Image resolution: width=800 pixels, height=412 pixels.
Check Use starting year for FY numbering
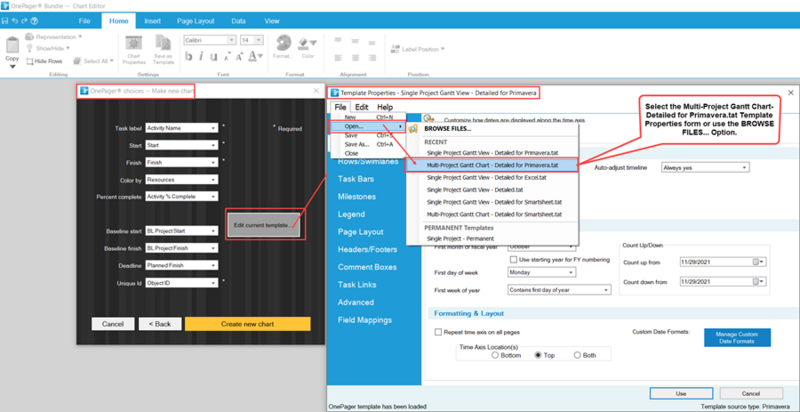pos(514,260)
